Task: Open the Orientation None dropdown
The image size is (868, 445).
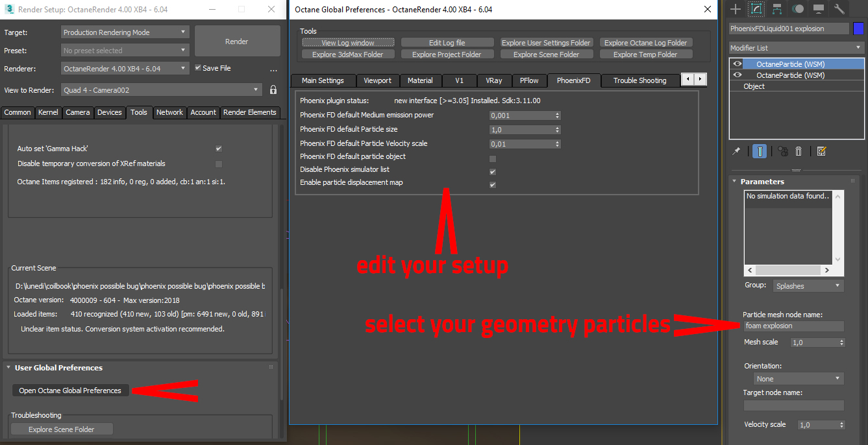Action: [799, 378]
